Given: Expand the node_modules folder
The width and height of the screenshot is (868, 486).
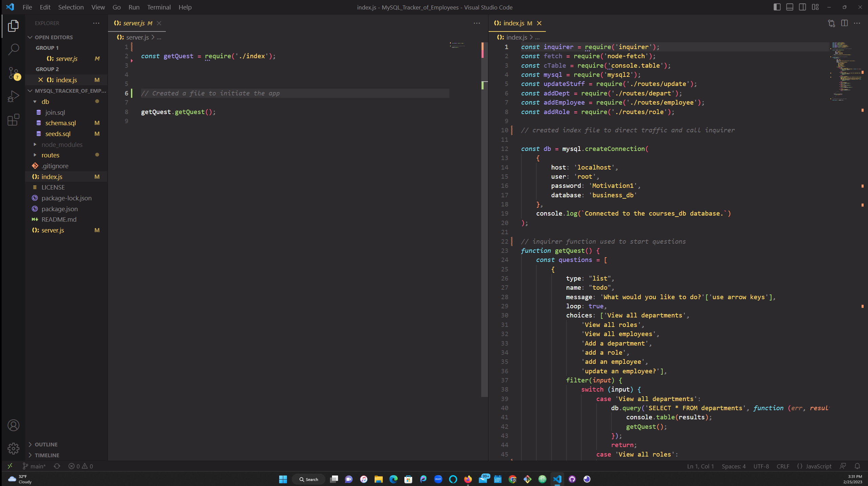Looking at the screenshot, I should tap(62, 144).
